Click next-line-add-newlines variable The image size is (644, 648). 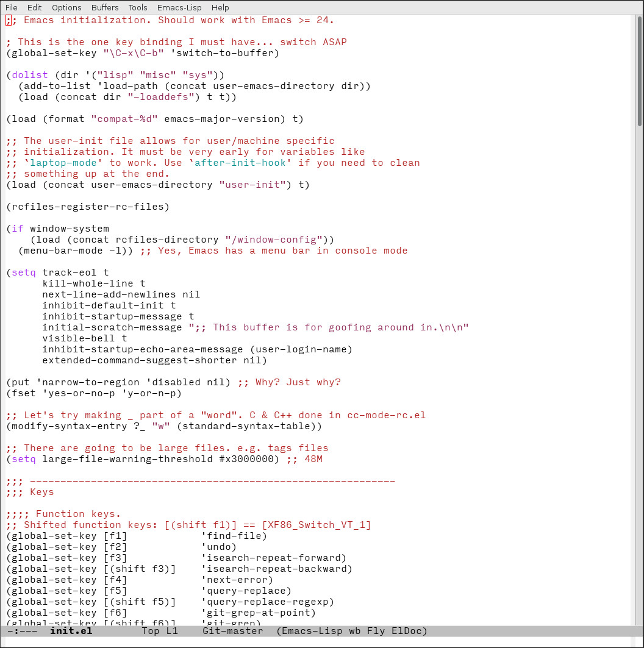(x=109, y=294)
